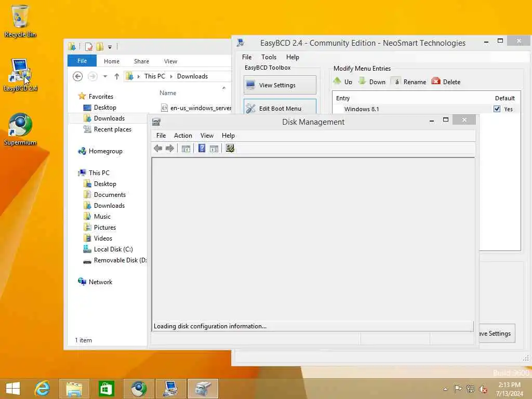This screenshot has width=532, height=399.
Task: Open the Tools menu in EasyBCD
Action: [x=269, y=57]
